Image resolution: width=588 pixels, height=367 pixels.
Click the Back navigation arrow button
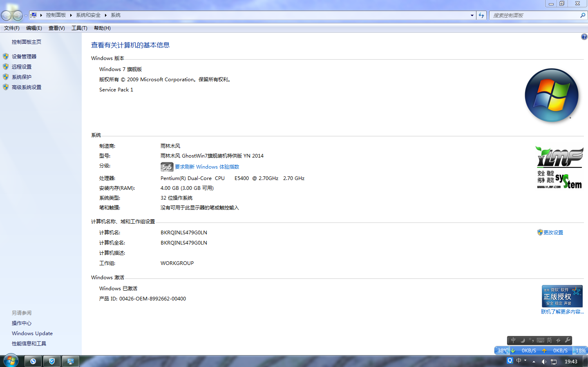point(7,16)
